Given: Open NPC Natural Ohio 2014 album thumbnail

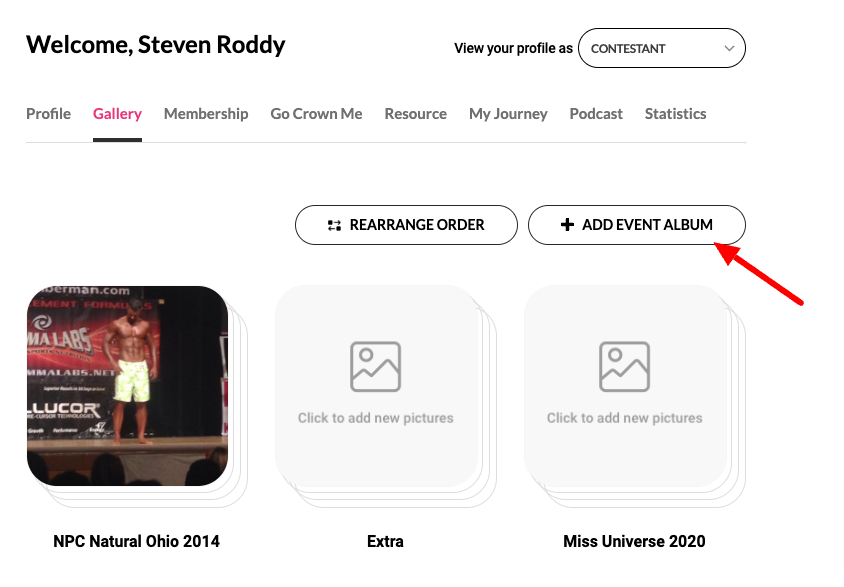Looking at the screenshot, I should 128,386.
